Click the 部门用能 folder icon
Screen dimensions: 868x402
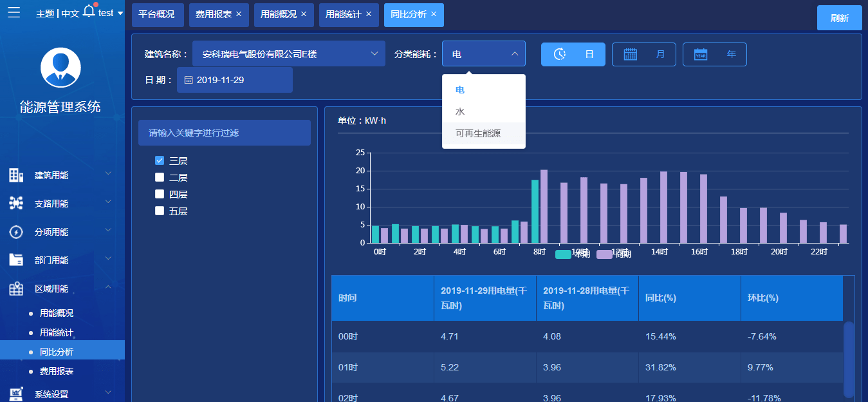[x=16, y=260]
